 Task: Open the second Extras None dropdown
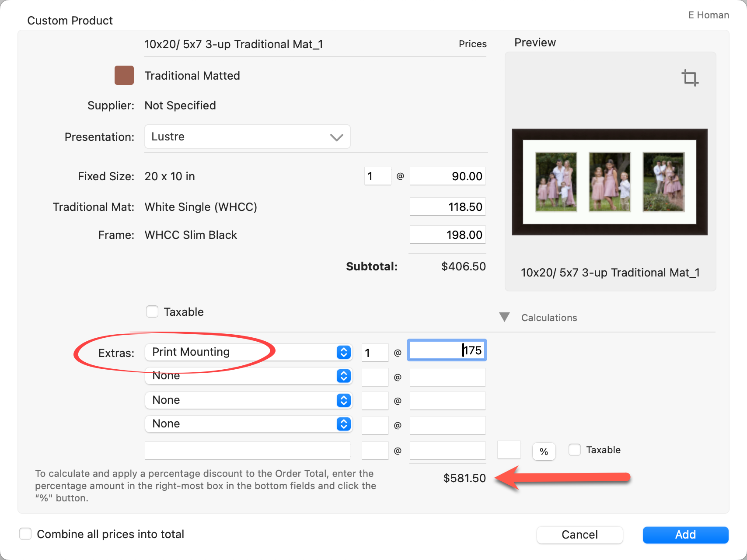coord(248,376)
